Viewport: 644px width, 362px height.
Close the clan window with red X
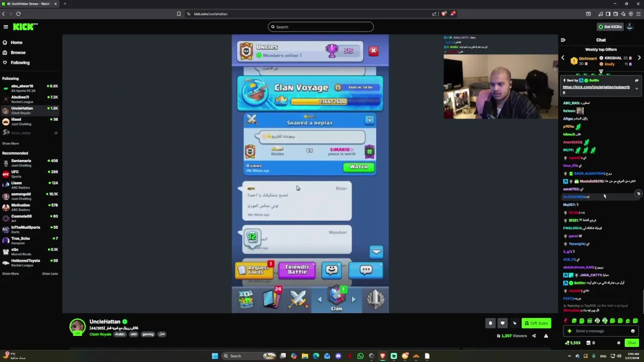[x=373, y=51]
